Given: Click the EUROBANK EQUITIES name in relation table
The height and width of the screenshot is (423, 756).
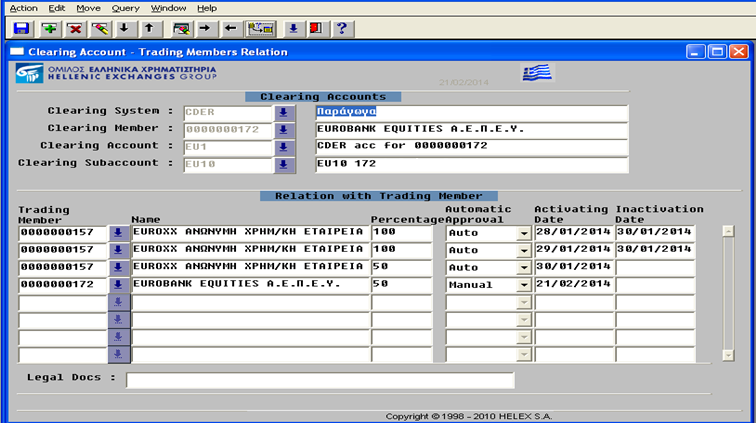Looking at the screenshot, I should [x=251, y=285].
